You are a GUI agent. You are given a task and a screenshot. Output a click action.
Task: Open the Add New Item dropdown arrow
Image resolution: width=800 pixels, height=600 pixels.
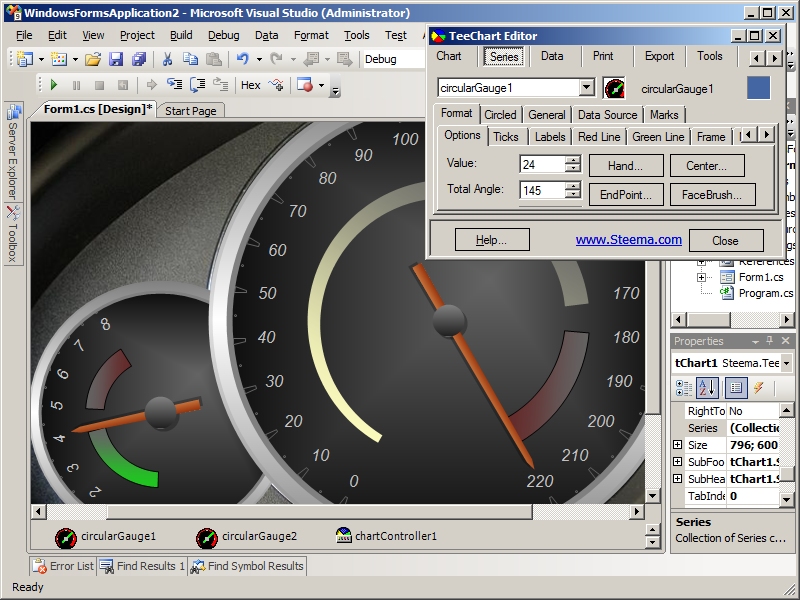(75, 60)
